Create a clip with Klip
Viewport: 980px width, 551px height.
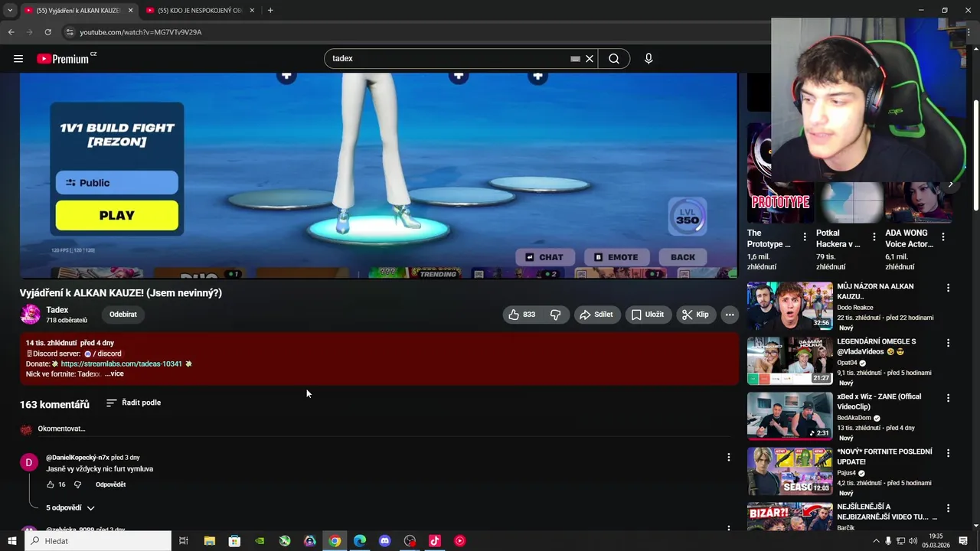696,315
